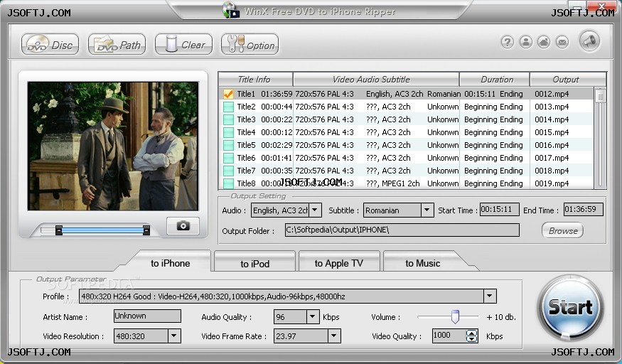Click Title8 MPEG1 2ch audio cell
Screen dimensions: 622x364
pos(392,183)
